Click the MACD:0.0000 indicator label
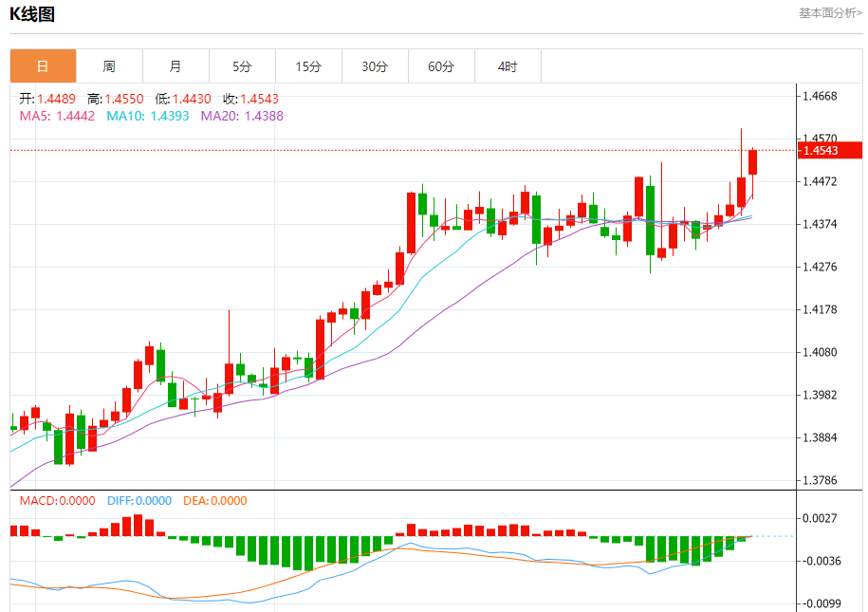868x612 pixels. pos(58,501)
